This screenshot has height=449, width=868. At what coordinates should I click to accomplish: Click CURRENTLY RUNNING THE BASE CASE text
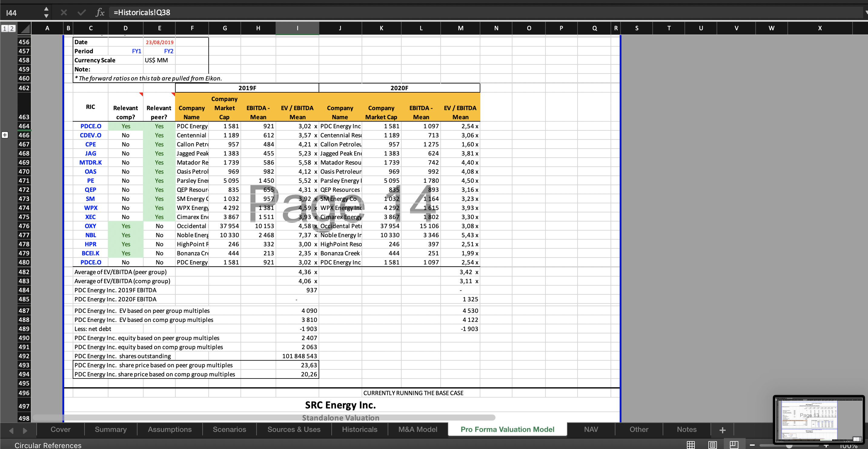pos(413,393)
